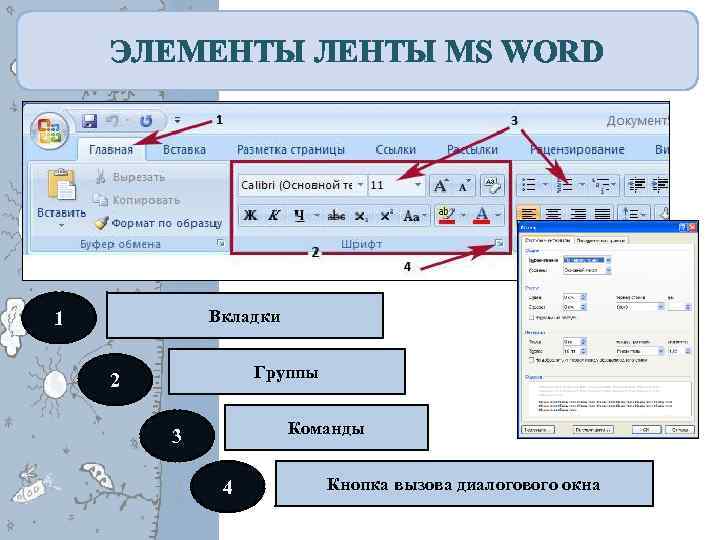The image size is (720, 540).
Task: Align text left in the ribbon
Action: tap(528, 214)
